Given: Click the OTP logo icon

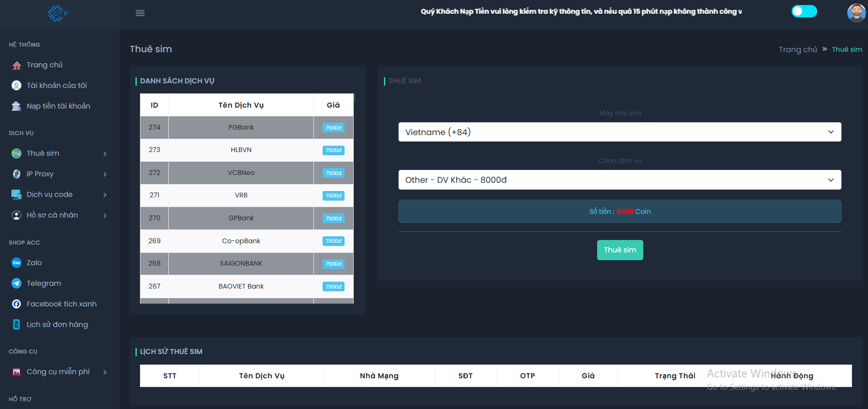Looking at the screenshot, I should click(58, 13).
